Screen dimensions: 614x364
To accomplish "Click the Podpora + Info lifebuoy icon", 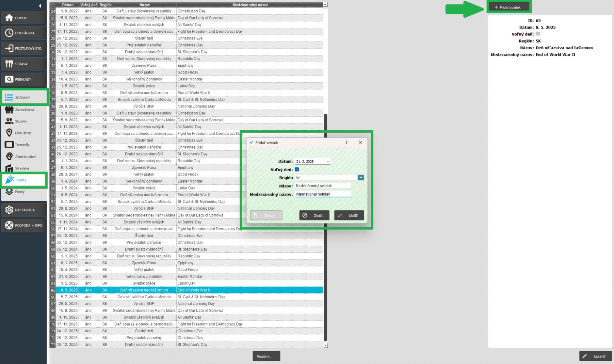I will pos(9,225).
